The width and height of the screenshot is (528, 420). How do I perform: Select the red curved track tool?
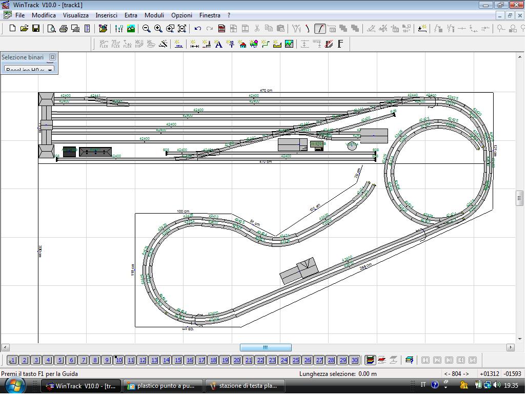pyautogui.click(x=308, y=28)
